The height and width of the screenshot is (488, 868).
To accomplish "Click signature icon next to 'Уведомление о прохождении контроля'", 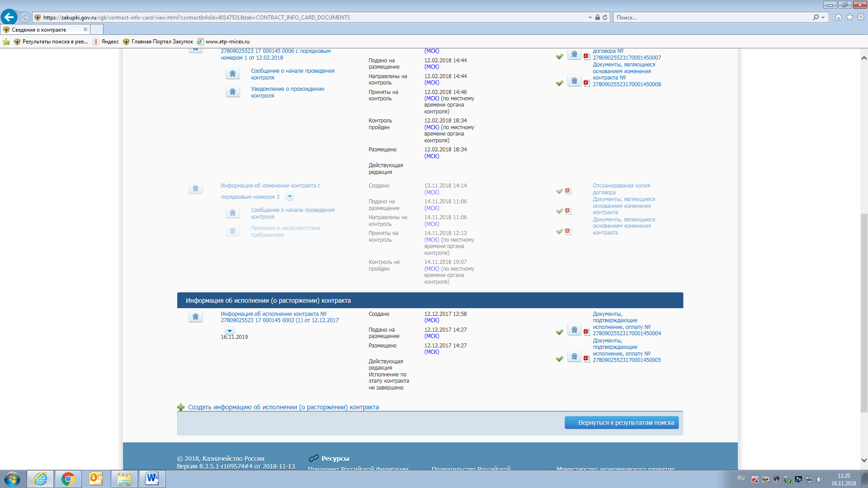I will [232, 92].
